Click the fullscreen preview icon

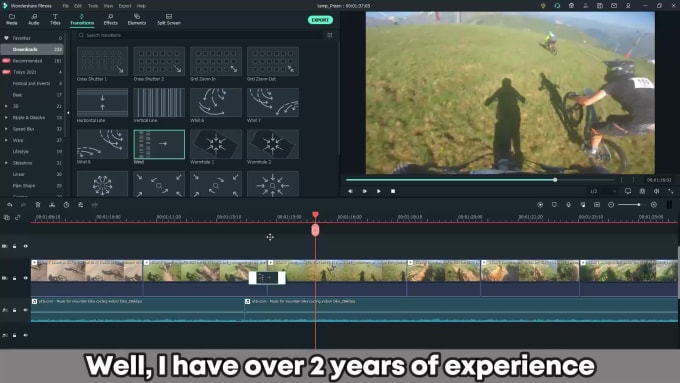click(670, 191)
